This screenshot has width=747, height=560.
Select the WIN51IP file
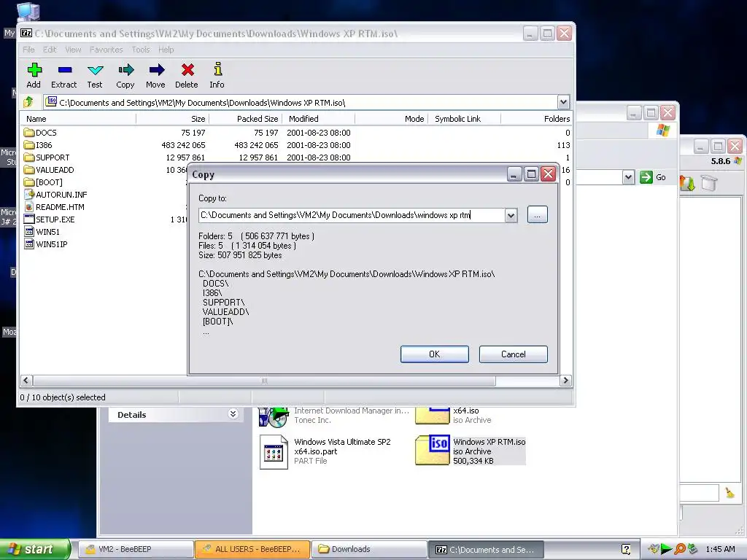coord(46,244)
